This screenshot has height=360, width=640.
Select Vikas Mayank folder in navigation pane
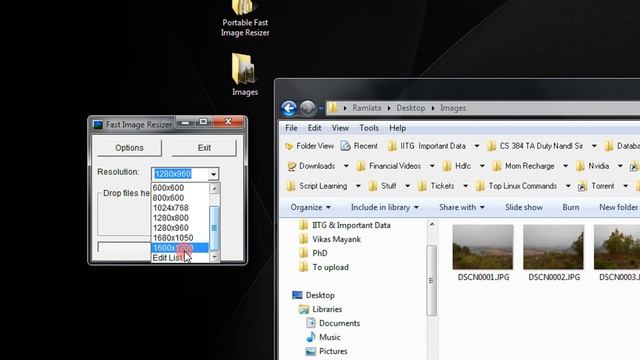[330, 239]
